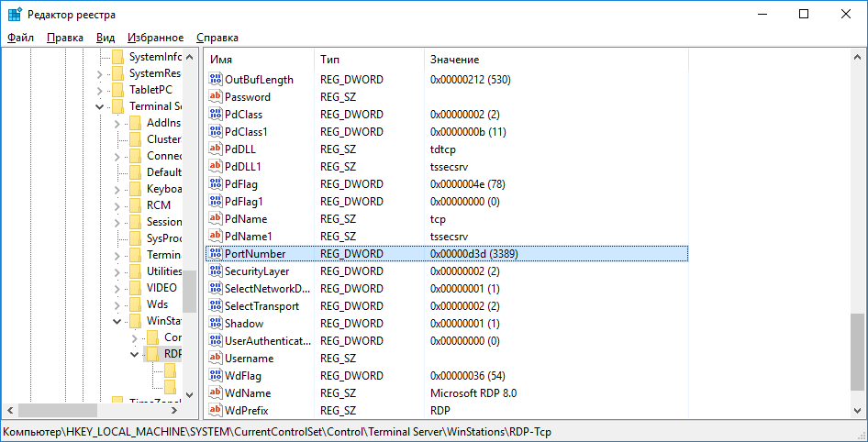
Task: Select the Wds key in the tree
Action: coord(157,304)
